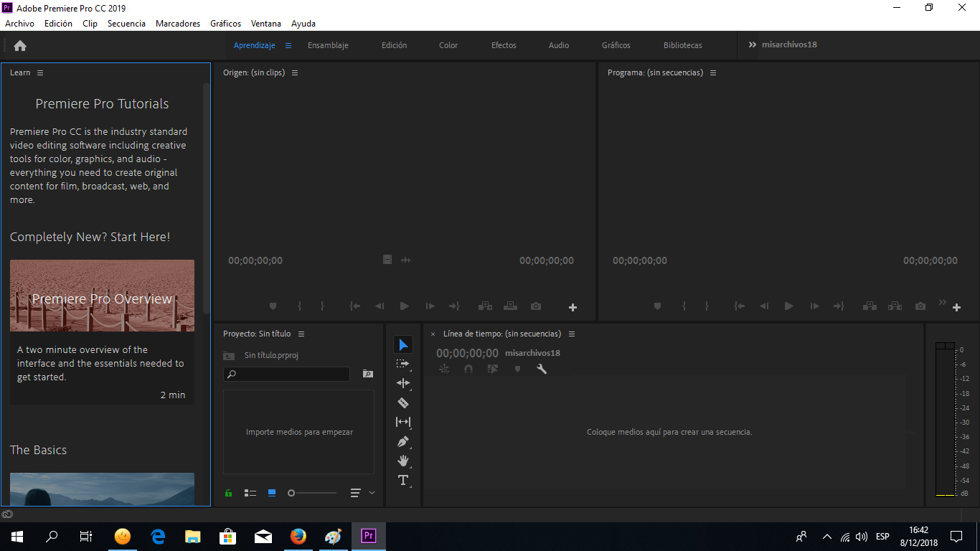The image size is (980, 551).
Task: Adjust the Project panel thumbnail zoom slider
Action: (312, 493)
